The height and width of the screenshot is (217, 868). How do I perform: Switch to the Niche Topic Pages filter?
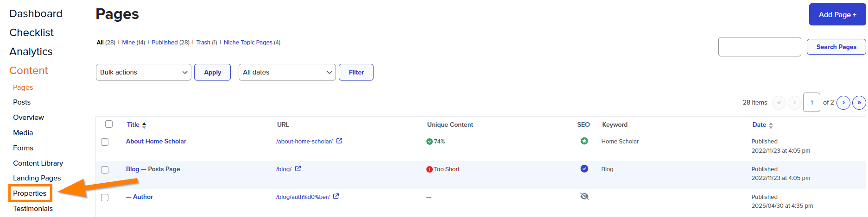(x=248, y=43)
